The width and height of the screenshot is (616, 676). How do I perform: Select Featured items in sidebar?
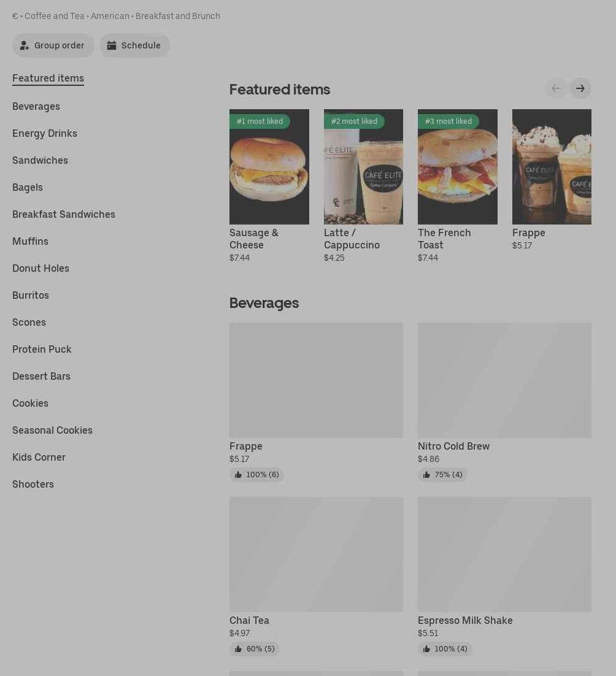point(48,78)
